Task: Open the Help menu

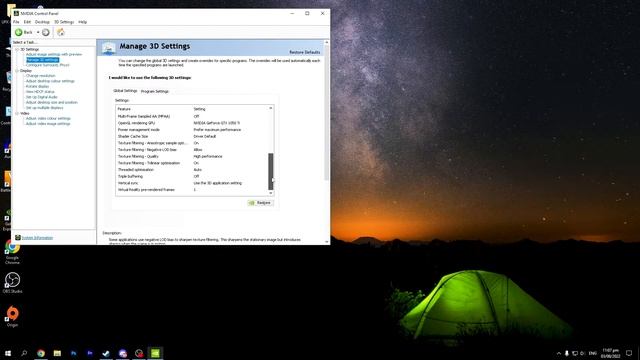Action: (x=82, y=22)
